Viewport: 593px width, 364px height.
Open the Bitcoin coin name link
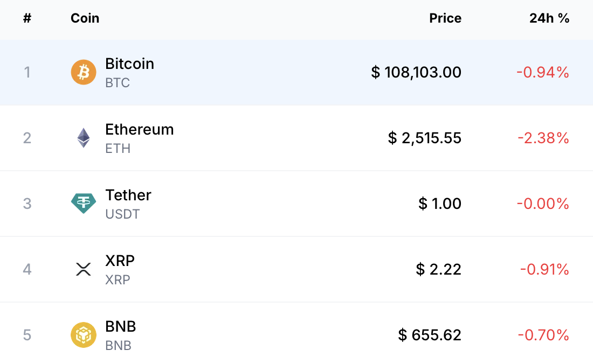tap(130, 64)
